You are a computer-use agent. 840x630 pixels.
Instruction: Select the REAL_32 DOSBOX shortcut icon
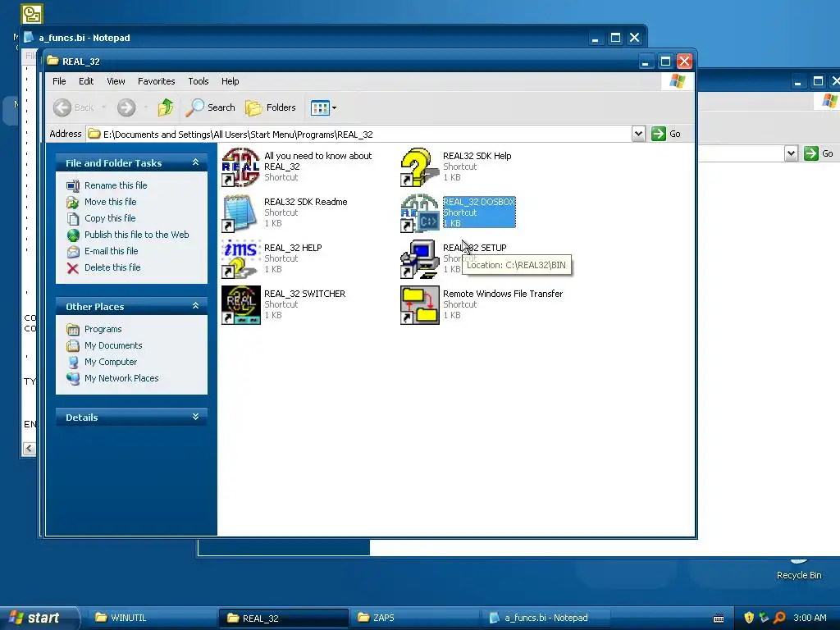pos(419,213)
